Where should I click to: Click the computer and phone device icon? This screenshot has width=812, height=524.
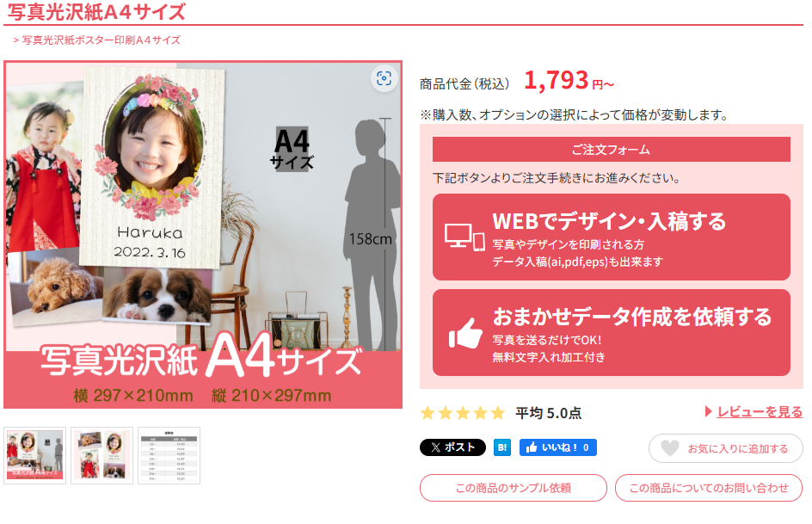click(x=464, y=237)
